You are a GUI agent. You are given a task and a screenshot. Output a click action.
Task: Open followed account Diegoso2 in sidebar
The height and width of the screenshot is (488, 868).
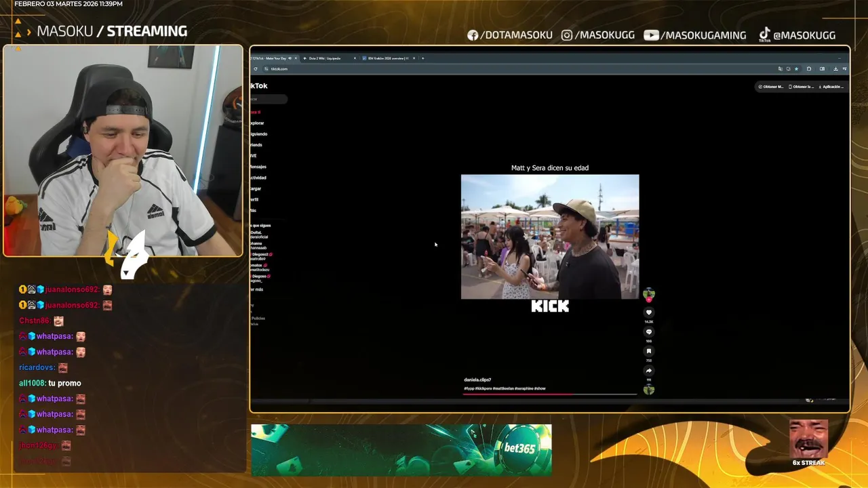coord(260,256)
